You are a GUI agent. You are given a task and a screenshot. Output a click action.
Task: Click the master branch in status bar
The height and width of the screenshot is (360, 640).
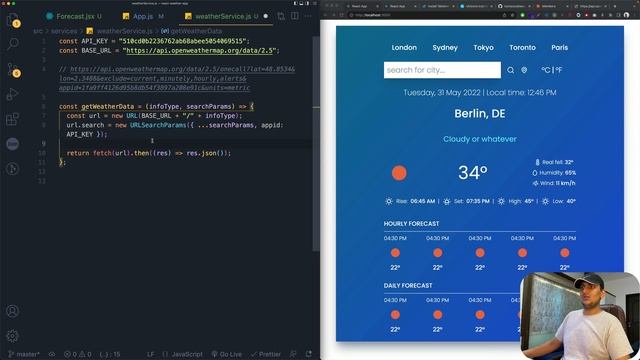click(24, 354)
